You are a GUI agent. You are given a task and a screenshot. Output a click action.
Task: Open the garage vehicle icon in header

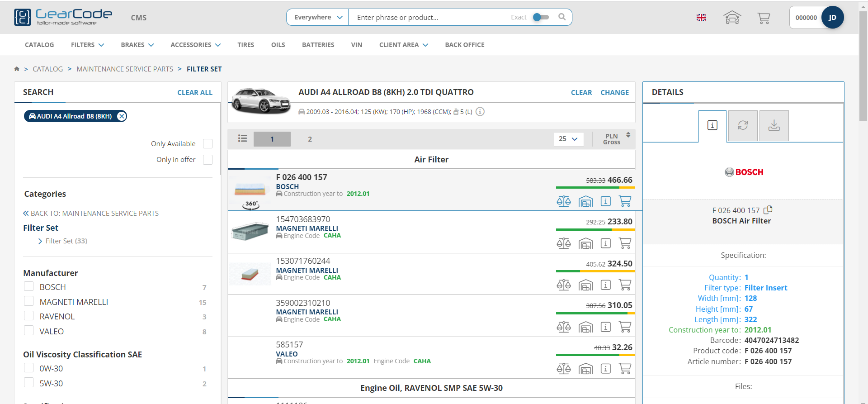pos(732,18)
